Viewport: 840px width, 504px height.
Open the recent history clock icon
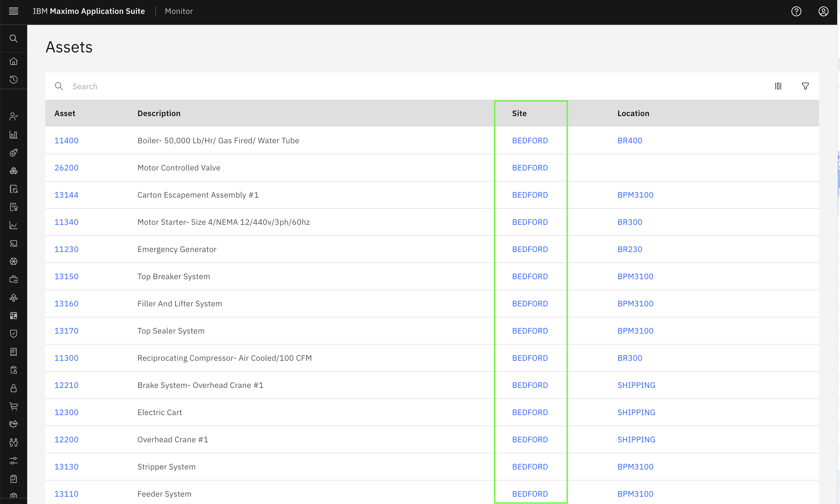coord(14,80)
